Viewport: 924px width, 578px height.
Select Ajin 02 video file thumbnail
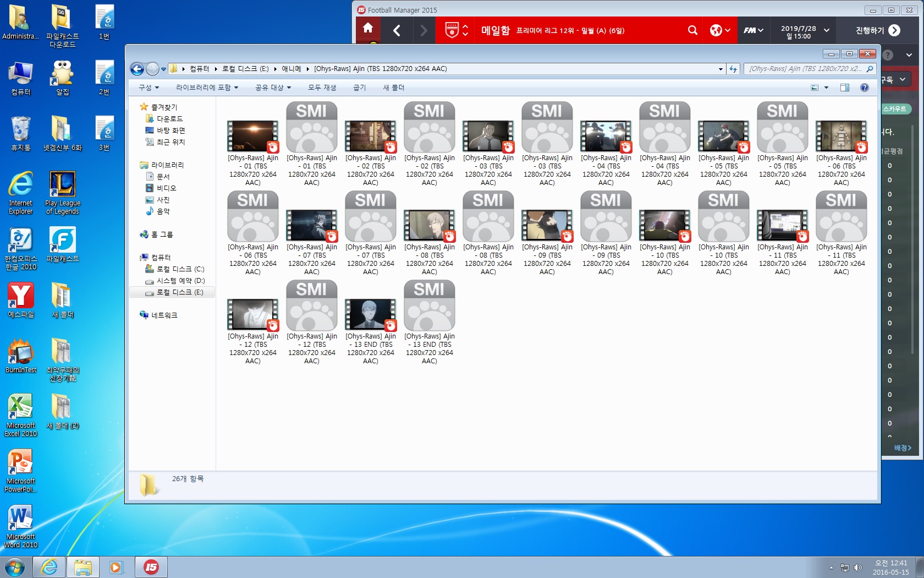coord(371,136)
